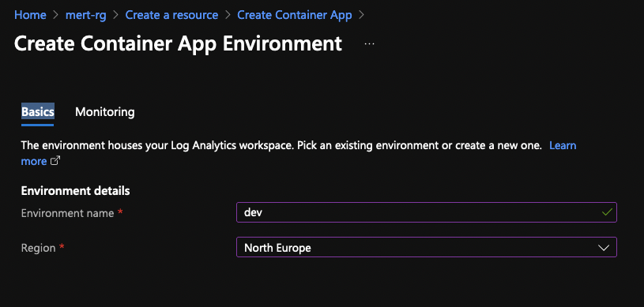Click the red asterisk beside Region

click(x=62, y=247)
